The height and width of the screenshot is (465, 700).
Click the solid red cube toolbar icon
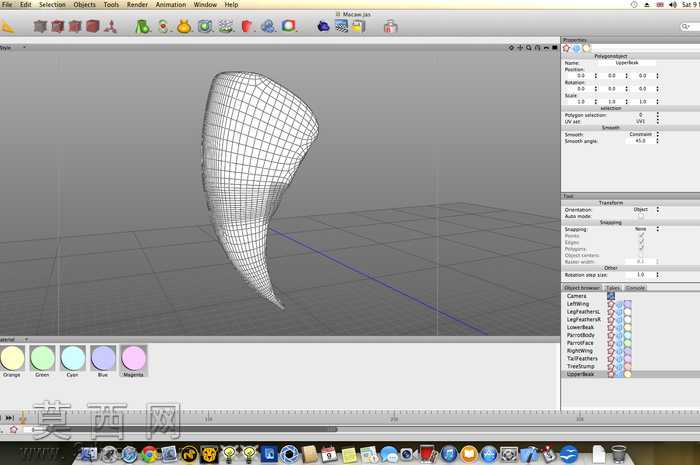tap(92, 26)
